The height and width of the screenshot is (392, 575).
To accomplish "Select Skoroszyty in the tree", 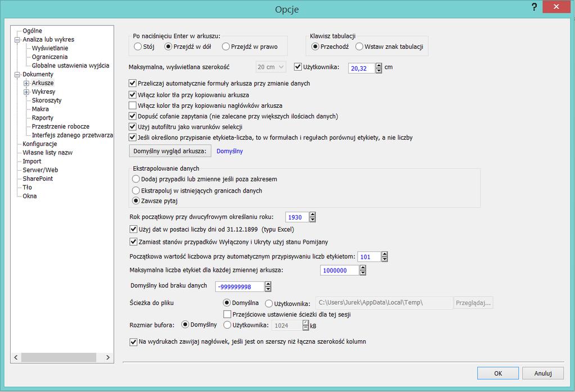I will 47,101.
